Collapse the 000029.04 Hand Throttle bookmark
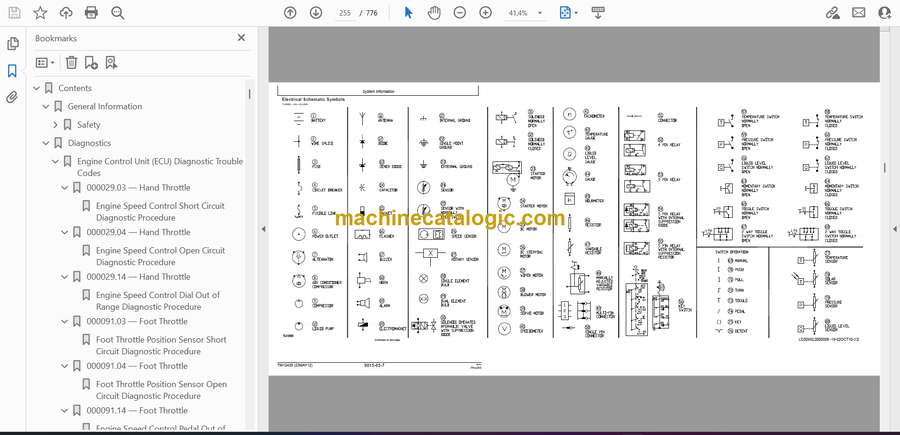 coord(64,232)
